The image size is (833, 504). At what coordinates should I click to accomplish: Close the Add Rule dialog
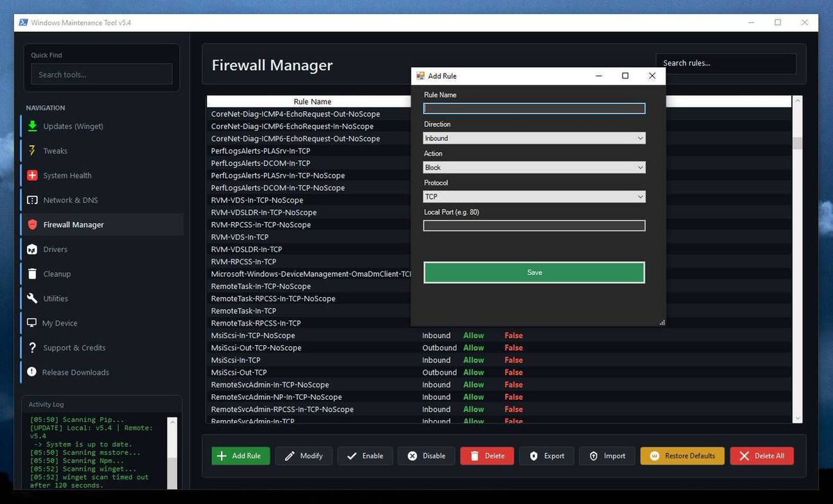[x=652, y=76]
